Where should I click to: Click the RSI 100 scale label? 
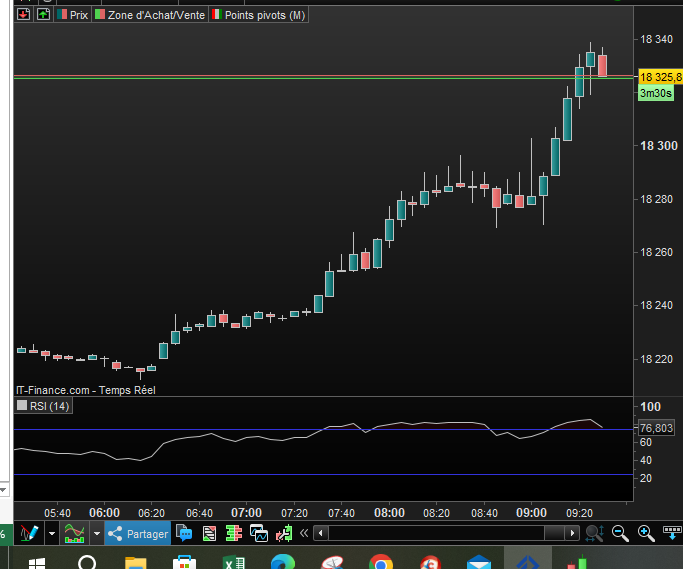(650, 406)
